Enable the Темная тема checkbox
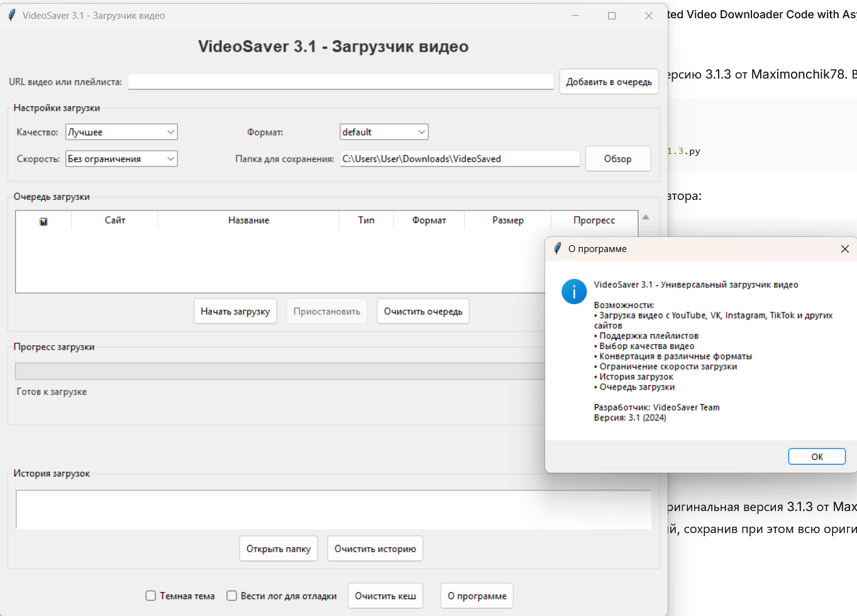The height and width of the screenshot is (616, 857). 151,595
